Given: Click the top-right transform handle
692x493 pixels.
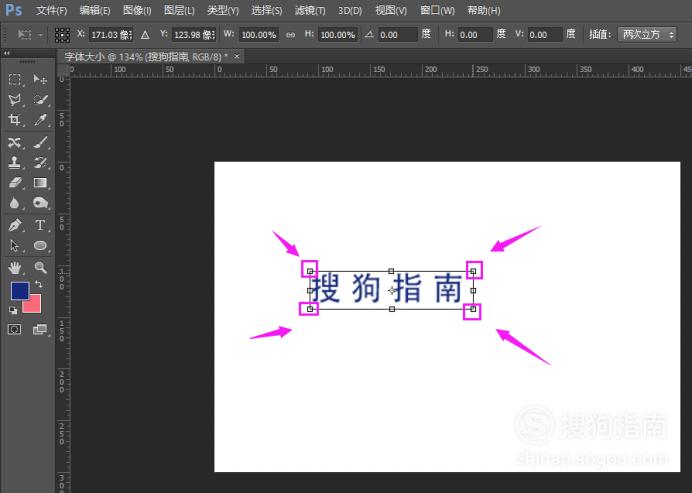Looking at the screenshot, I should tap(473, 271).
